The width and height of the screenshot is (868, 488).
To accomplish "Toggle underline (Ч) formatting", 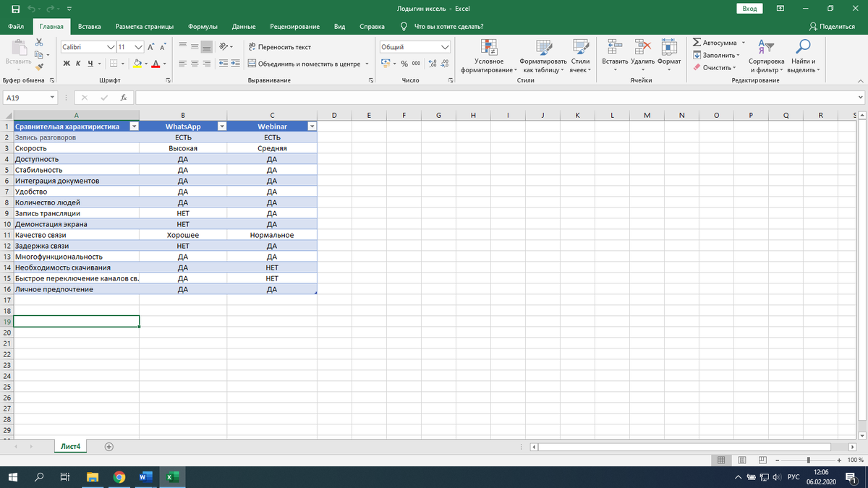I will (90, 64).
